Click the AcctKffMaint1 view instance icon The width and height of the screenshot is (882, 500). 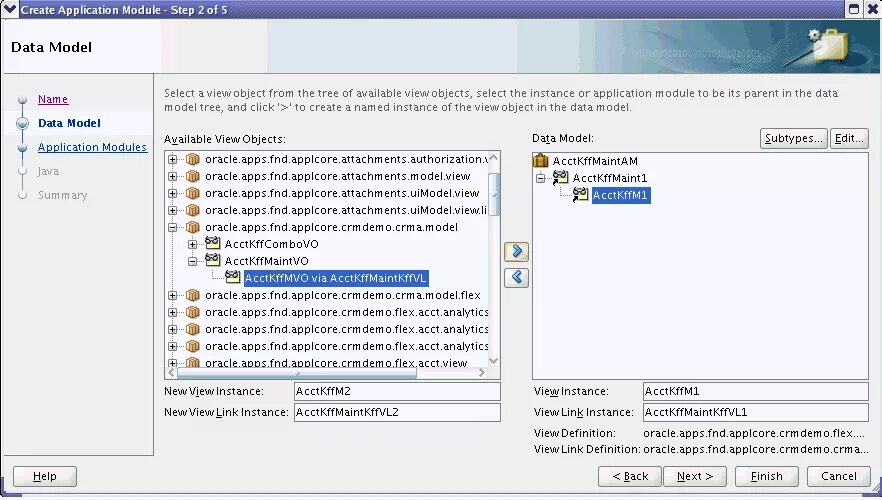point(560,178)
